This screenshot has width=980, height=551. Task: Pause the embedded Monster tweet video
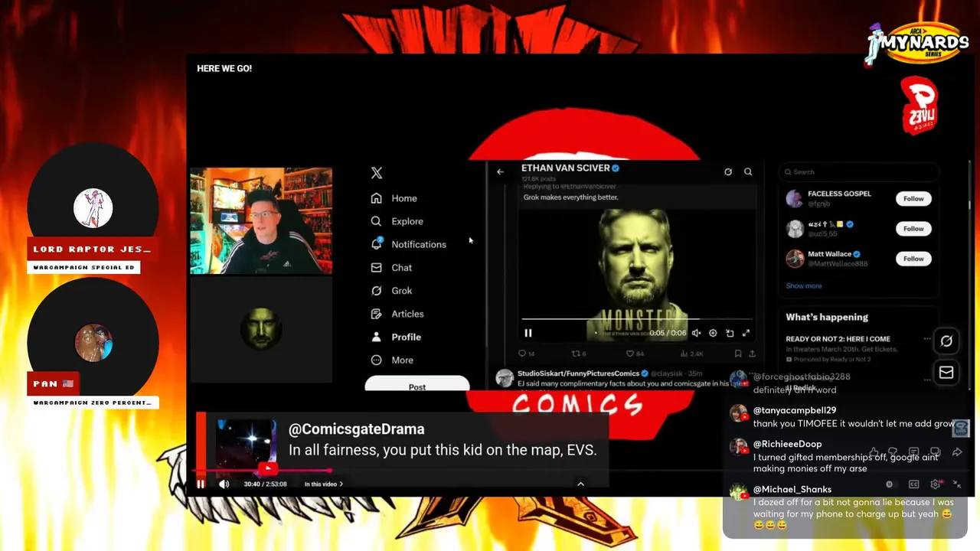coord(528,333)
